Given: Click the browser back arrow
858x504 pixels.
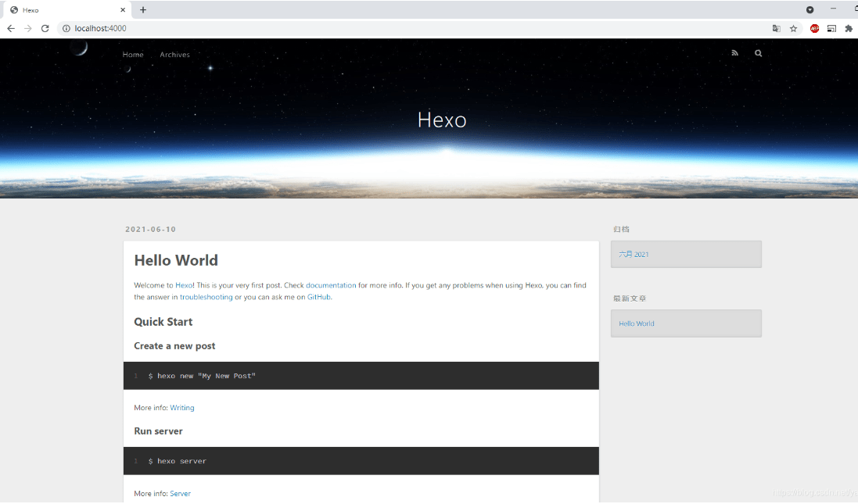Looking at the screenshot, I should click(x=11, y=28).
